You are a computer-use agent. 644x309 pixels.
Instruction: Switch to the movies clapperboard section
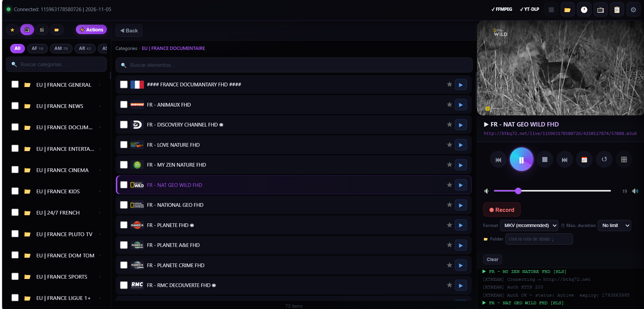tap(42, 30)
